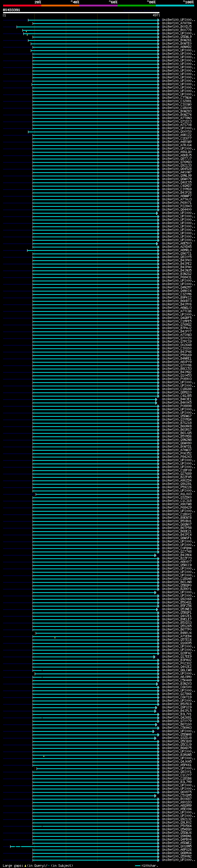This screenshot has width=197, height=868.
Task: Click the 497 query end position label
Action: coord(155,15)
